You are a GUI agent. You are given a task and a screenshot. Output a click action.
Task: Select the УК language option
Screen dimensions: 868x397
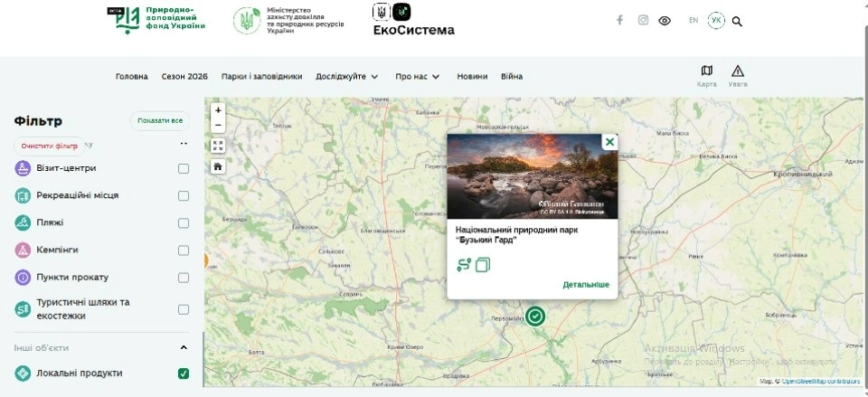coord(716,21)
